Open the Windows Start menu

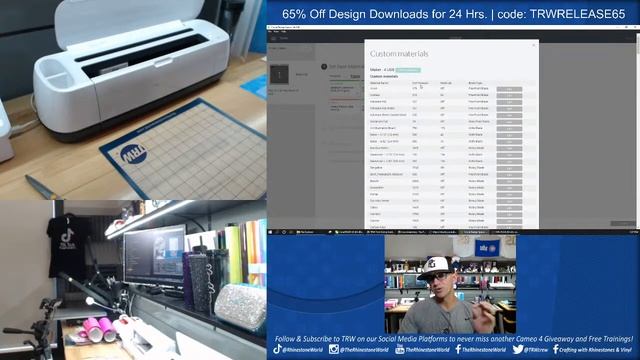point(270,232)
